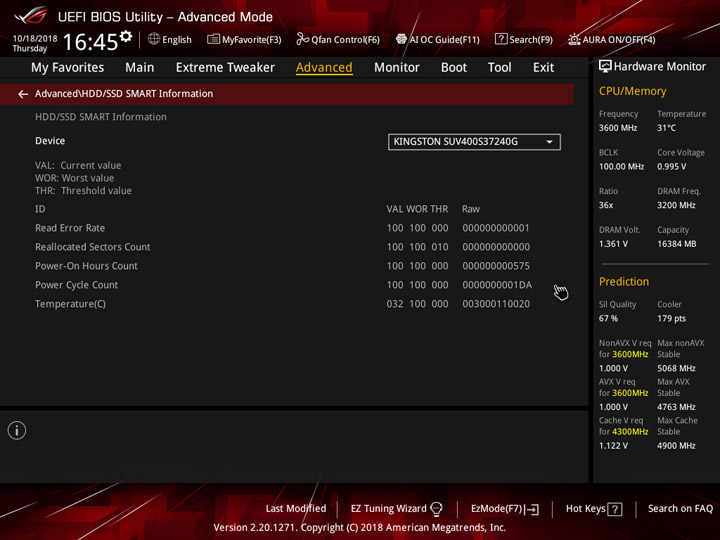Viewport: 720px width, 540px height.
Task: Click the EzMode exit arrow icon
Action: (532, 509)
